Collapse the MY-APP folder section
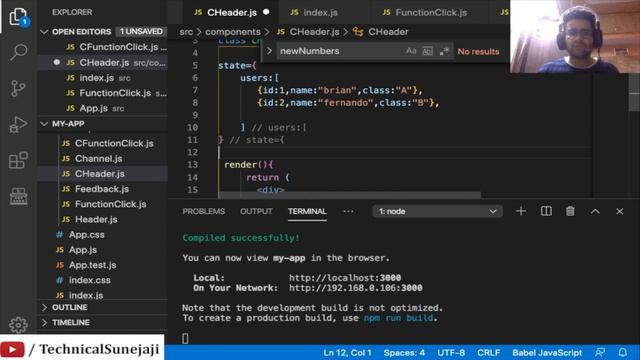Image resolution: width=640 pixels, height=360 pixels. pyautogui.click(x=44, y=124)
